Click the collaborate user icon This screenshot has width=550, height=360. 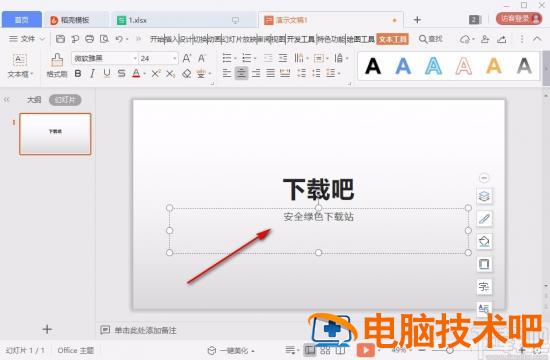click(x=485, y=39)
